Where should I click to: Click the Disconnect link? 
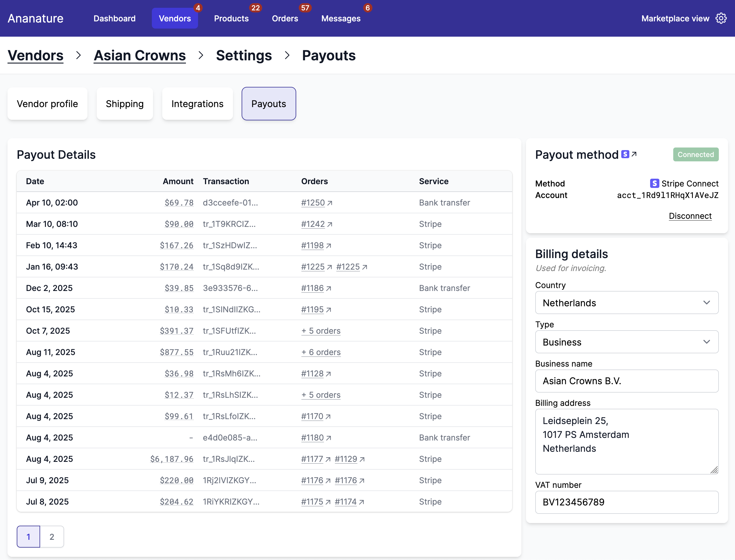[x=690, y=216]
